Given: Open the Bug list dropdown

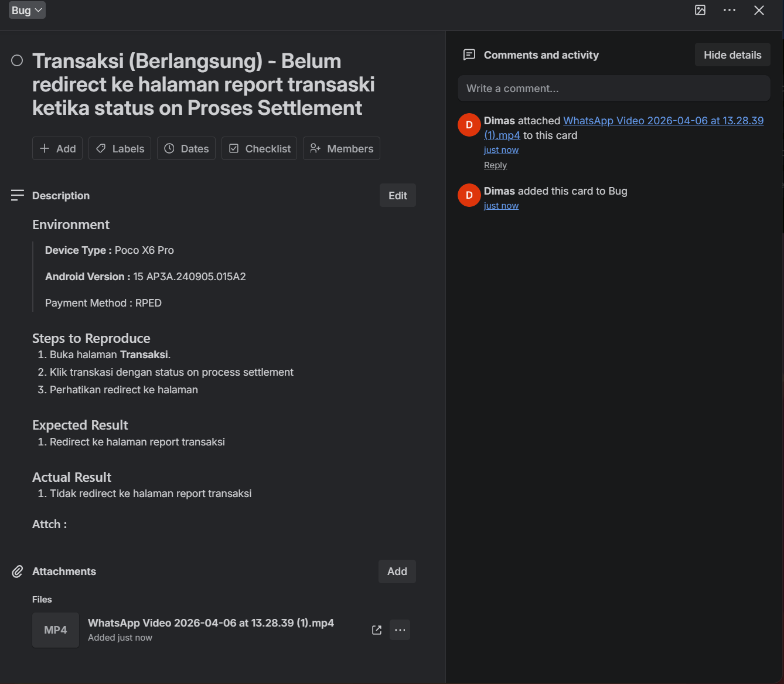Looking at the screenshot, I should click(27, 10).
